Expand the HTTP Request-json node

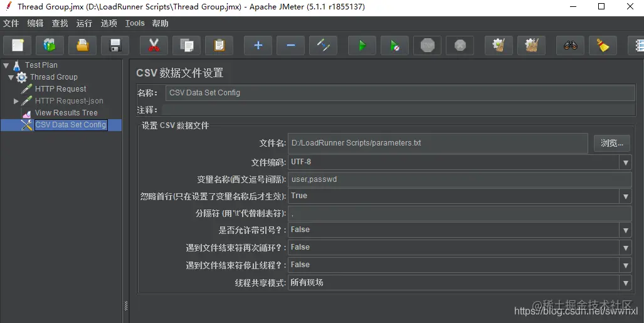pos(16,101)
